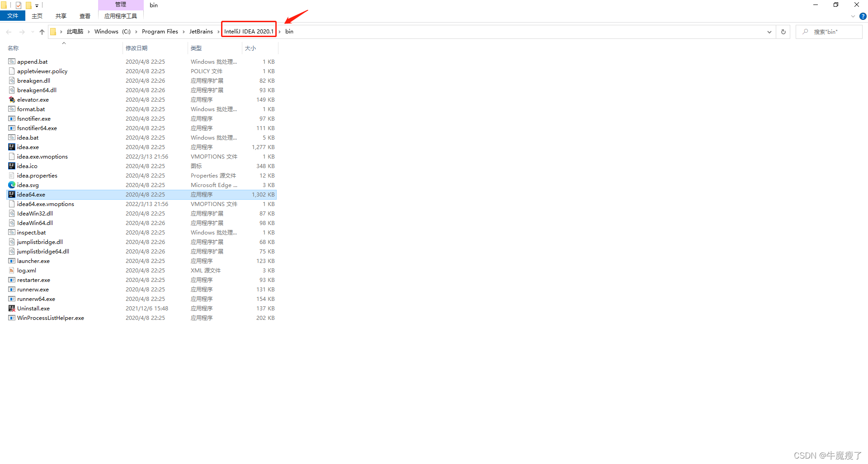Select format.bat file name
This screenshot has width=868, height=464.
pos(31,109)
